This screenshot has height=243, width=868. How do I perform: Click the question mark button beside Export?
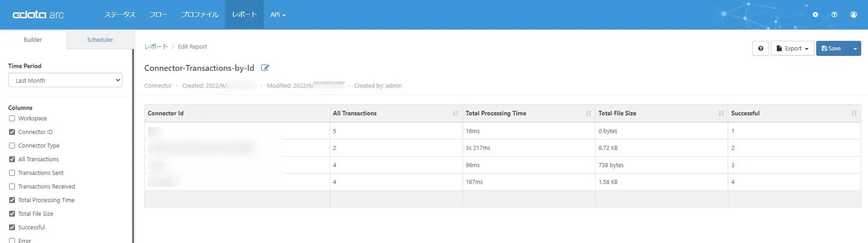[760, 49]
